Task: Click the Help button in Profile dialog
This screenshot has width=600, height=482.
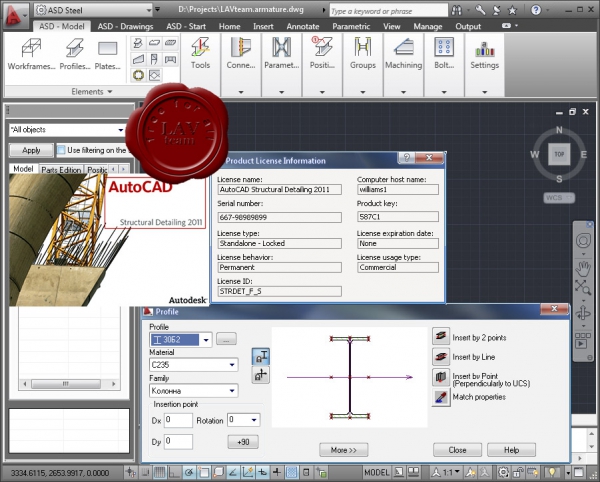Action: (511, 450)
